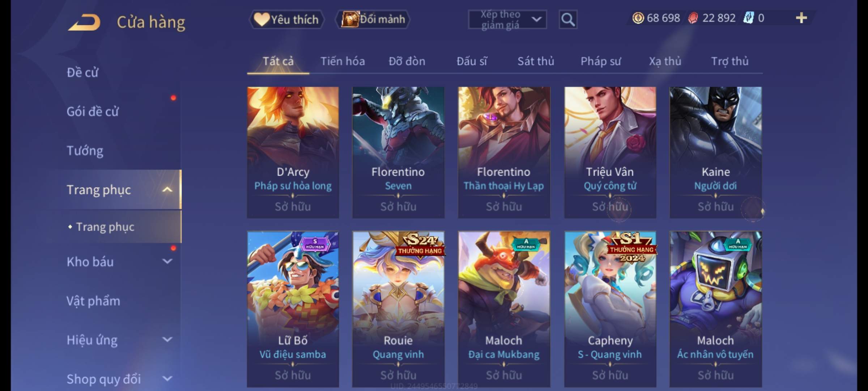Open Đổi mảnh fragment exchange
Image resolution: width=868 pixels, height=391 pixels.
[x=373, y=19]
